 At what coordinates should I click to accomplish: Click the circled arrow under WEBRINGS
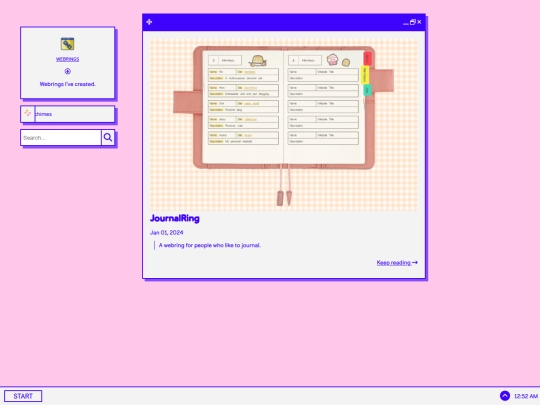[68, 71]
